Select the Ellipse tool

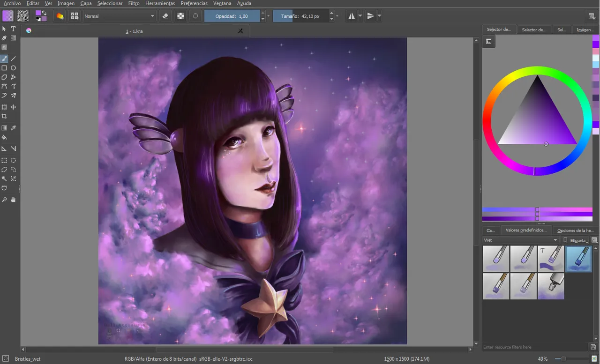coord(14,68)
